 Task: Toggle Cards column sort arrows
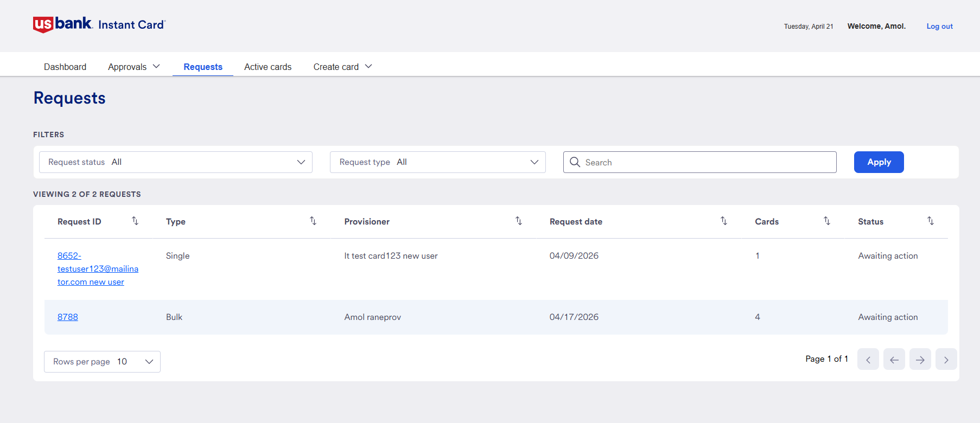827,221
